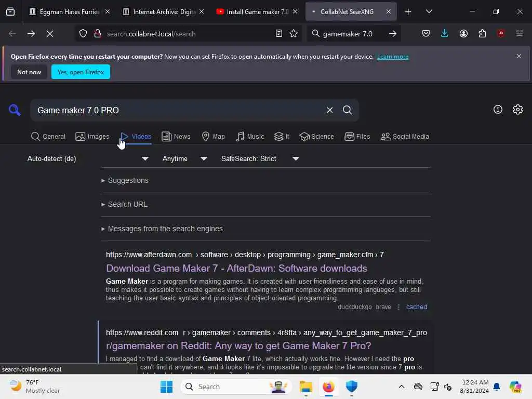Open the Auto-detect (de) language dropdown
This screenshot has width=532, height=399.
[88, 159]
